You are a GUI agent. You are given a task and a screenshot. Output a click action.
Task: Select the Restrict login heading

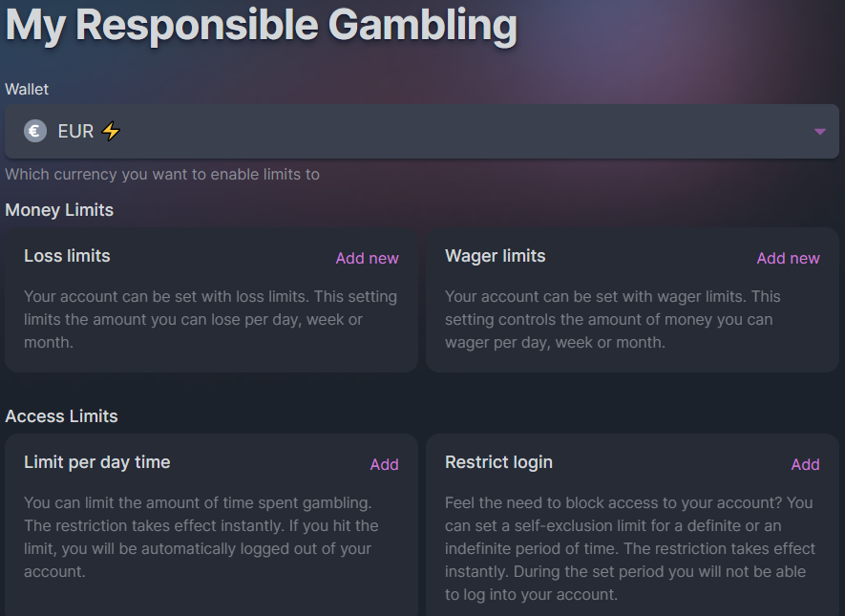pos(498,462)
